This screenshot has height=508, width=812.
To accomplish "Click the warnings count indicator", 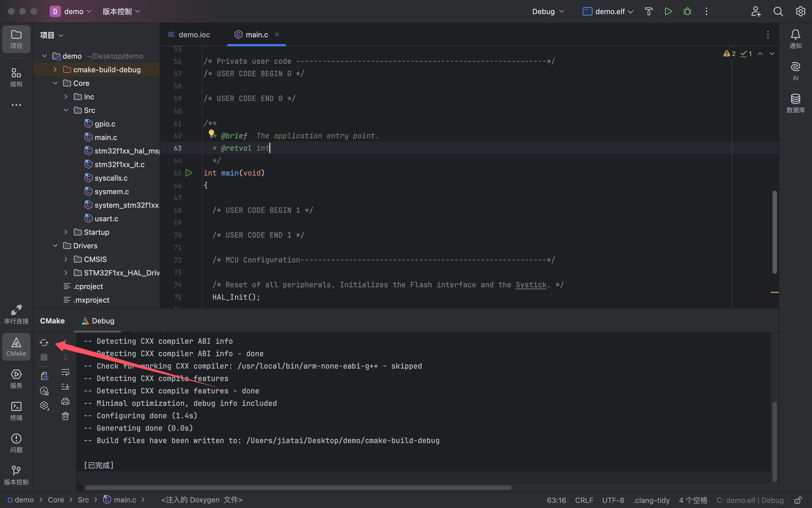I will click(x=729, y=54).
